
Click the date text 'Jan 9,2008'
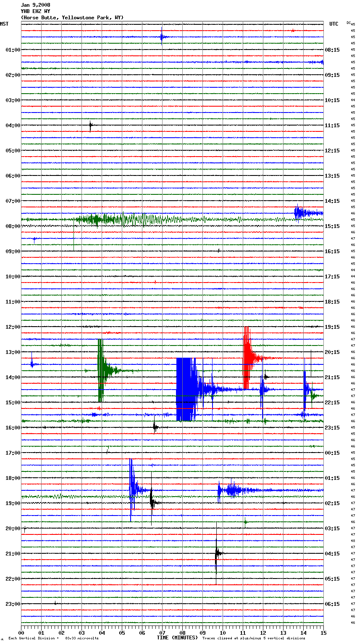(35, 5)
